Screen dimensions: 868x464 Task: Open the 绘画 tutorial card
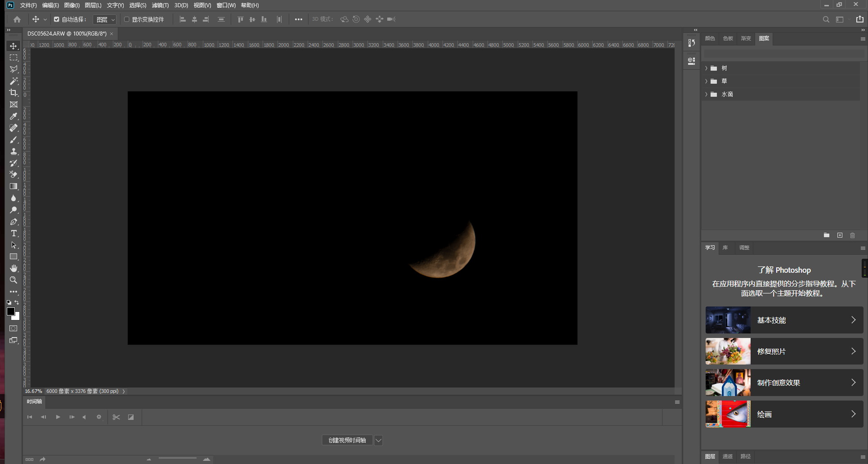pos(784,414)
